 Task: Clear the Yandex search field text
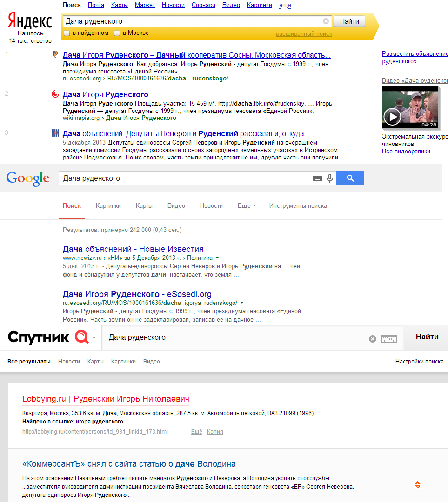pyautogui.click(x=326, y=21)
